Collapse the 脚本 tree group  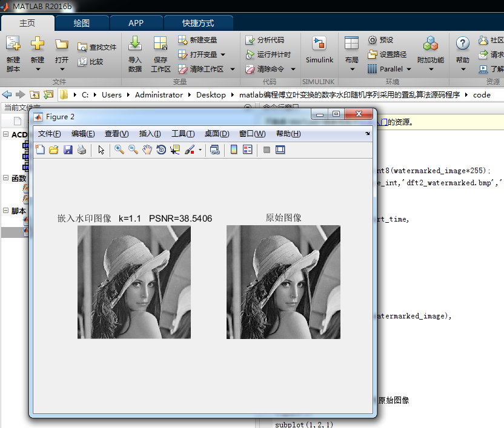tap(6, 211)
